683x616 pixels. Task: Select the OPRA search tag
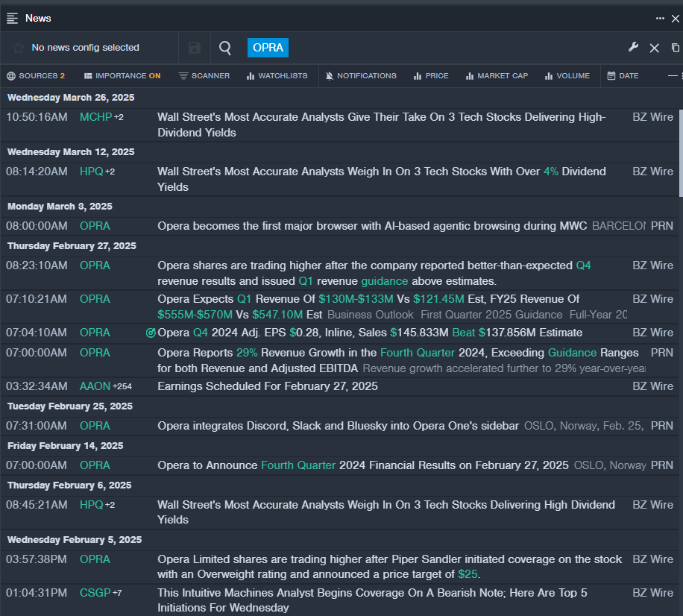(268, 48)
